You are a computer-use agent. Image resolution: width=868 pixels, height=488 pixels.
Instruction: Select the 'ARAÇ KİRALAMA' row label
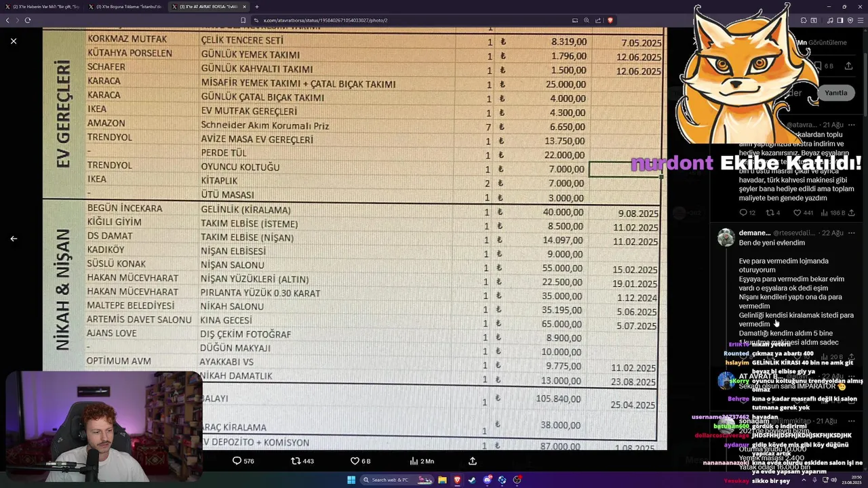[235, 428]
